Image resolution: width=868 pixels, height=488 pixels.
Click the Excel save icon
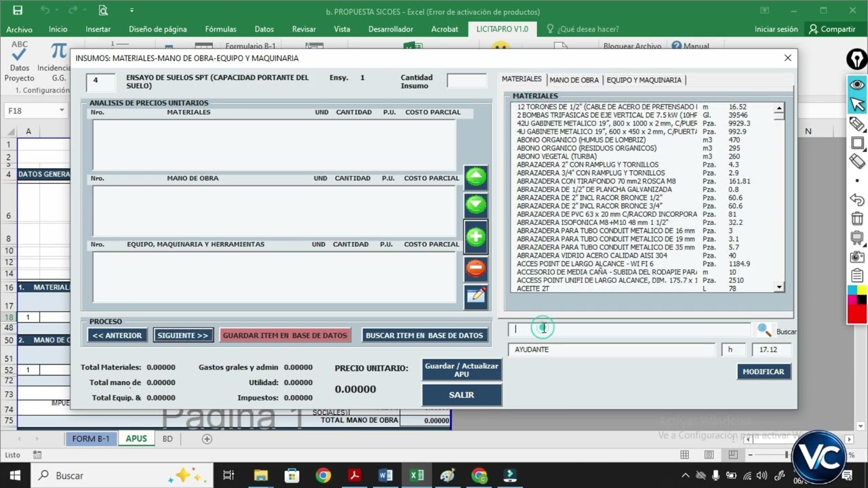(x=18, y=10)
